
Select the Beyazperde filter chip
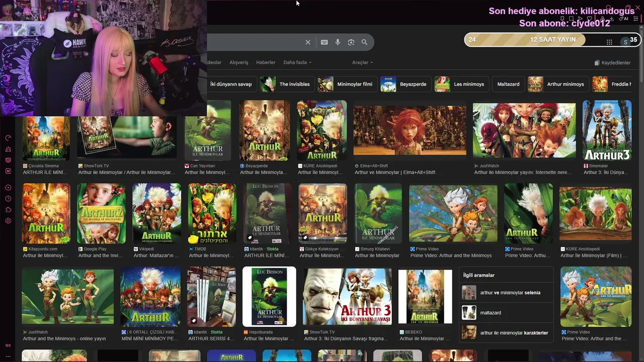pos(406,84)
